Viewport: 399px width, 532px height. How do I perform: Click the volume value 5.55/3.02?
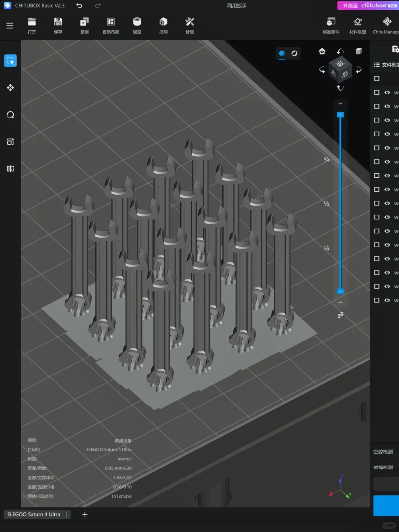tap(122, 477)
